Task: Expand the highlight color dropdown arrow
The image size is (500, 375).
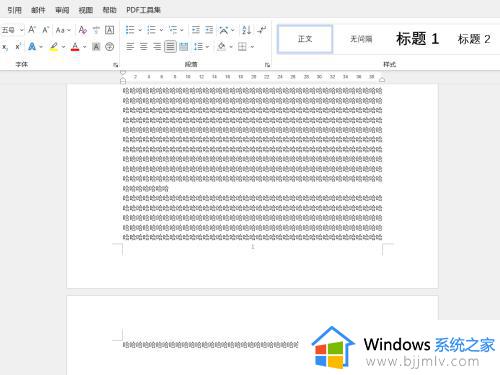Action: [63, 47]
